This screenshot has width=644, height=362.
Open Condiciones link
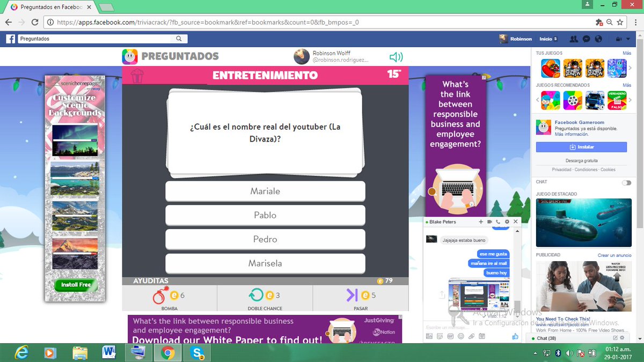coord(586,169)
